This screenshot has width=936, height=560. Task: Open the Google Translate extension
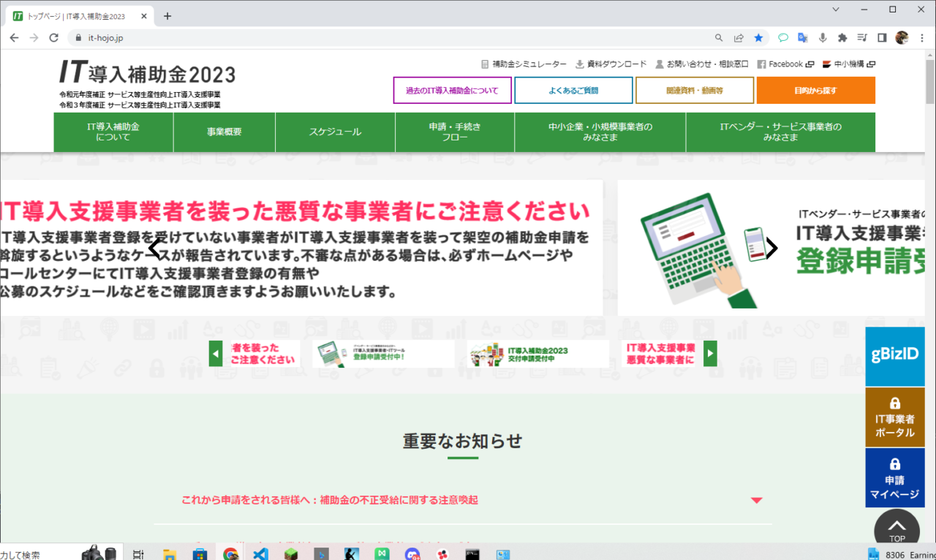click(x=802, y=38)
